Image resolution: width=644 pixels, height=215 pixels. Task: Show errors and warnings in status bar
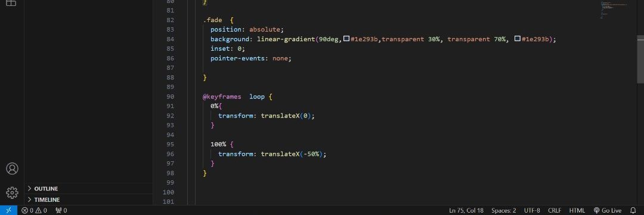[34, 210]
